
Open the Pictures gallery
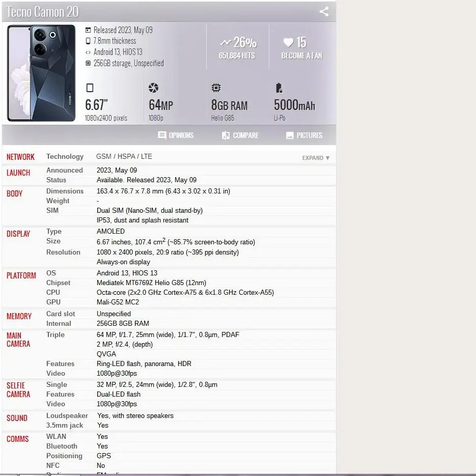(x=304, y=135)
